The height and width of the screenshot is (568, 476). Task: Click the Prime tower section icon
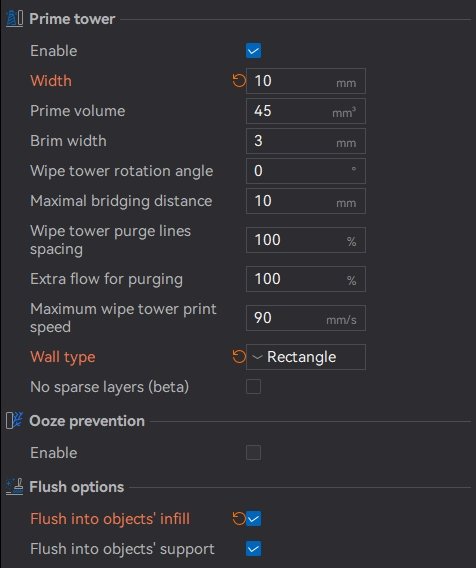coord(14,18)
